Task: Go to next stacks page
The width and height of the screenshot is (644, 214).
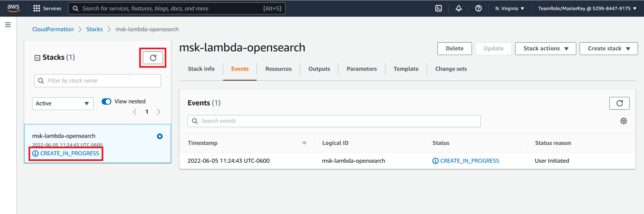Action: 159,112
